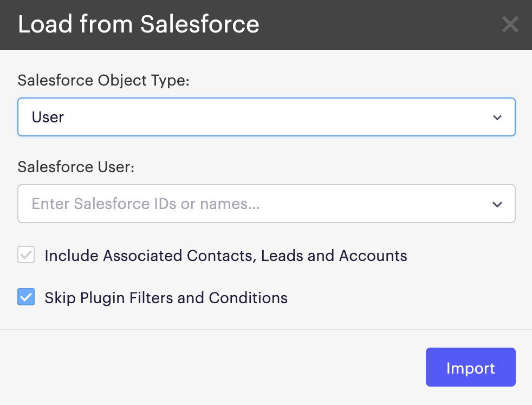The height and width of the screenshot is (405, 532).
Task: Click the Enter Salesforce IDs or names placeholder
Action: tap(146, 204)
